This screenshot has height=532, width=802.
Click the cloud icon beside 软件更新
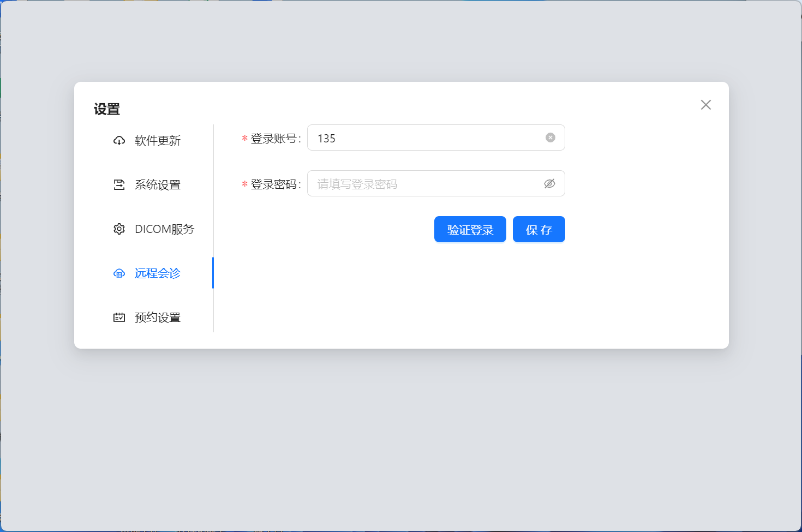point(119,141)
